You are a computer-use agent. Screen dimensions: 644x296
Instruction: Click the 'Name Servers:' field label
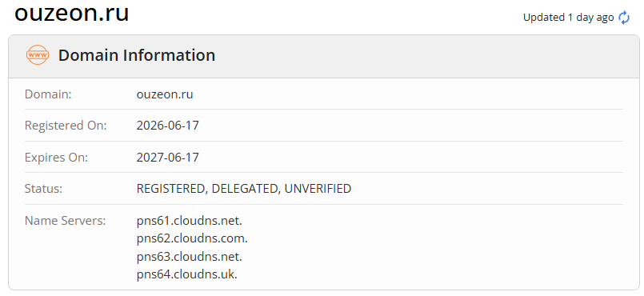tap(66, 221)
